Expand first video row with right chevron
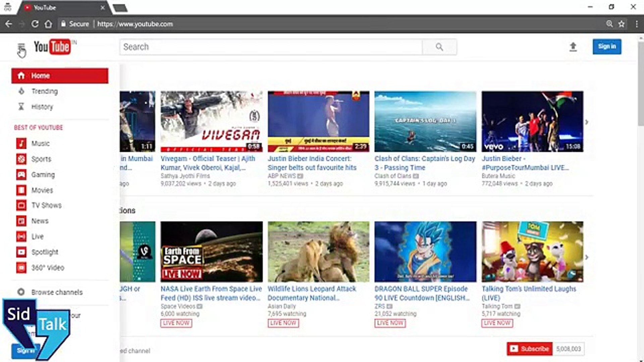This screenshot has width=644, height=362. (587, 122)
